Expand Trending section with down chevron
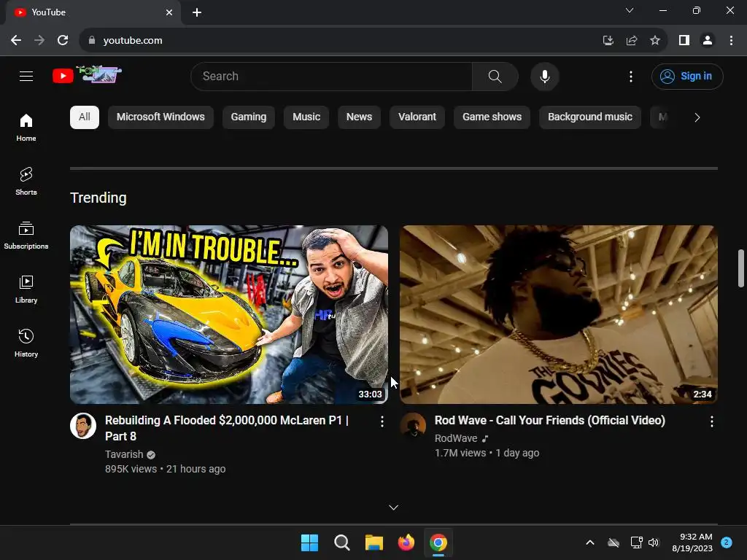Screen dimensions: 747x560 point(393,507)
